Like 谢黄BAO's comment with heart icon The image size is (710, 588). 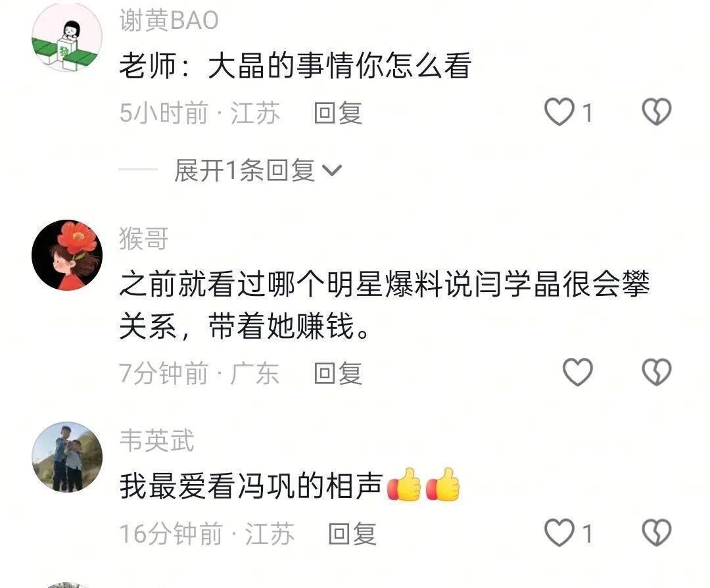559,112
